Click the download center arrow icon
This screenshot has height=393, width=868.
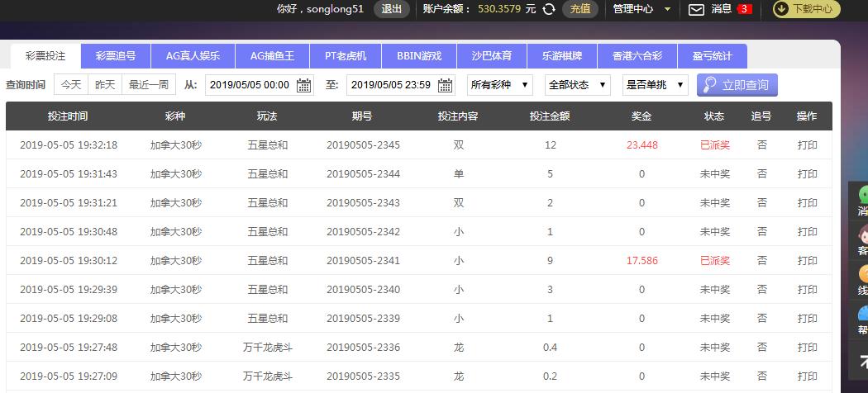pyautogui.click(x=781, y=9)
